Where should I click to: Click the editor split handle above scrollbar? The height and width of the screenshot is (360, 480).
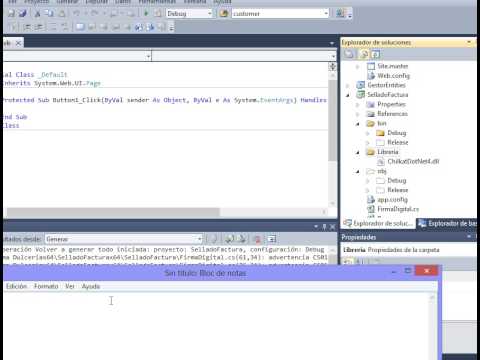click(x=332, y=66)
